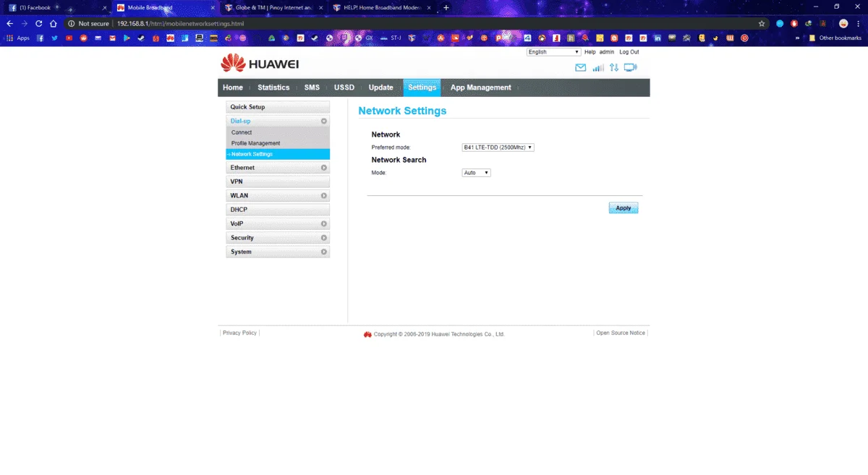The image size is (868, 475).
Task: Click Log Out link
Action: pos(629,52)
